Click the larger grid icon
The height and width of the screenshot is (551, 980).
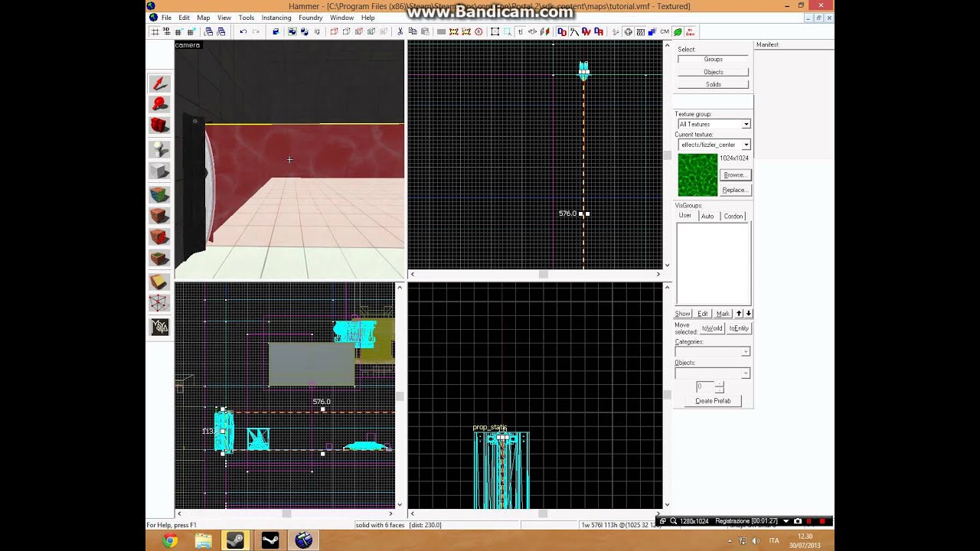[x=191, y=31]
